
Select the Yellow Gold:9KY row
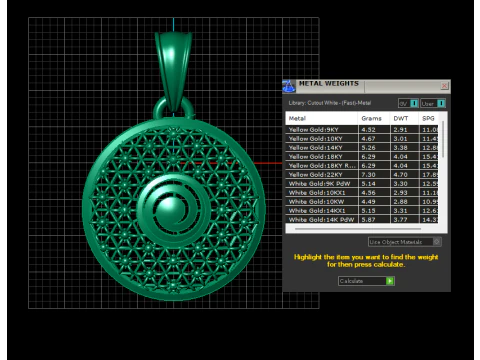[x=362, y=130]
